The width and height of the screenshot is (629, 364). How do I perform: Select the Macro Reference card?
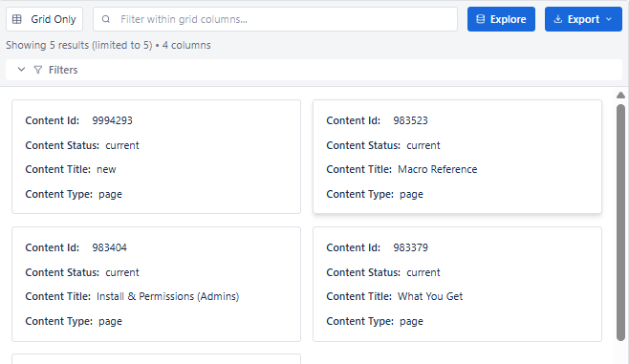tap(457, 157)
